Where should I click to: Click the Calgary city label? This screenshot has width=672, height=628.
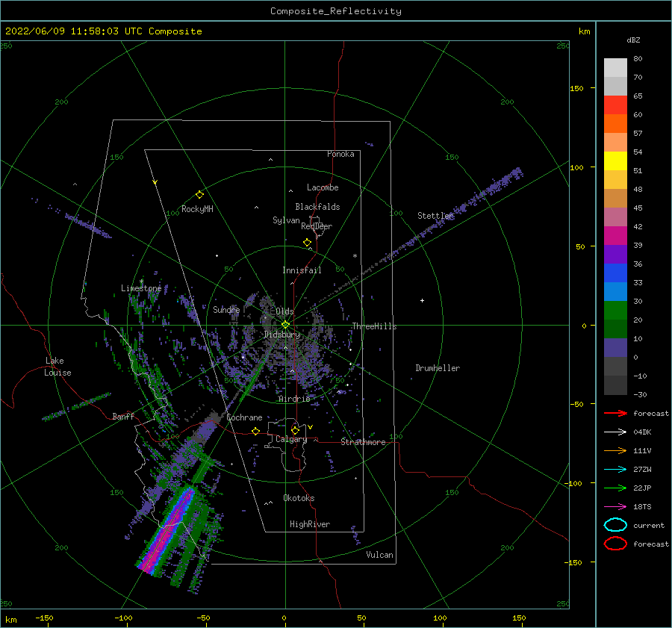pyautogui.click(x=291, y=439)
